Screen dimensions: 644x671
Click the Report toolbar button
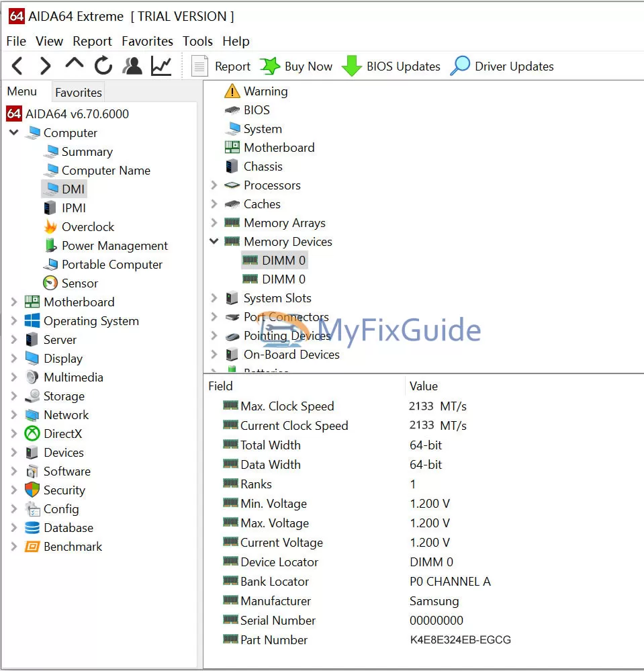220,66
